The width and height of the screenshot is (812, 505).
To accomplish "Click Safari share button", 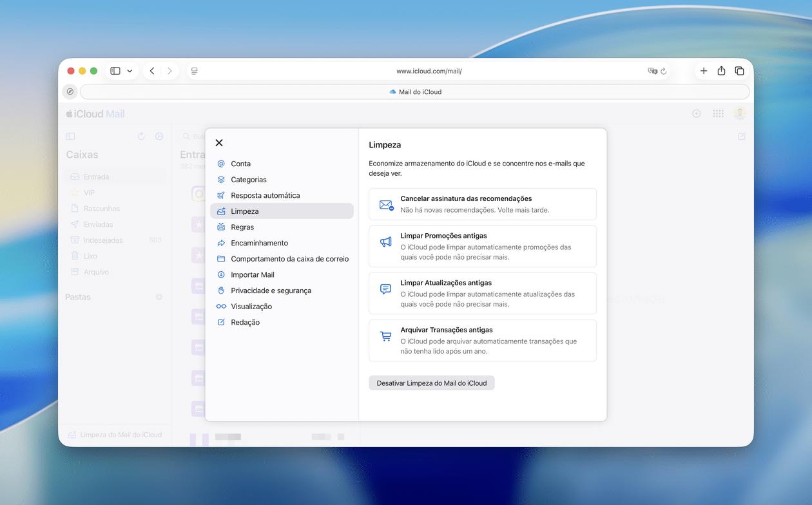I will click(x=721, y=71).
